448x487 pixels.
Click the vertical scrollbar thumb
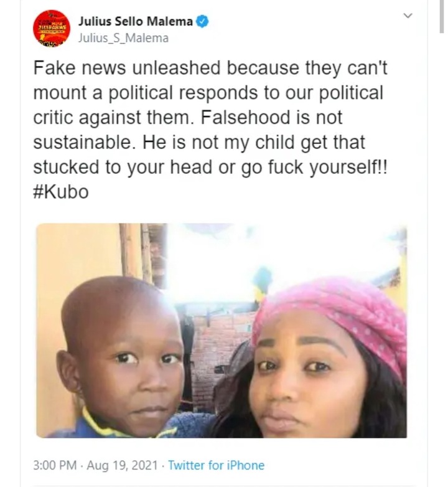click(x=442, y=16)
